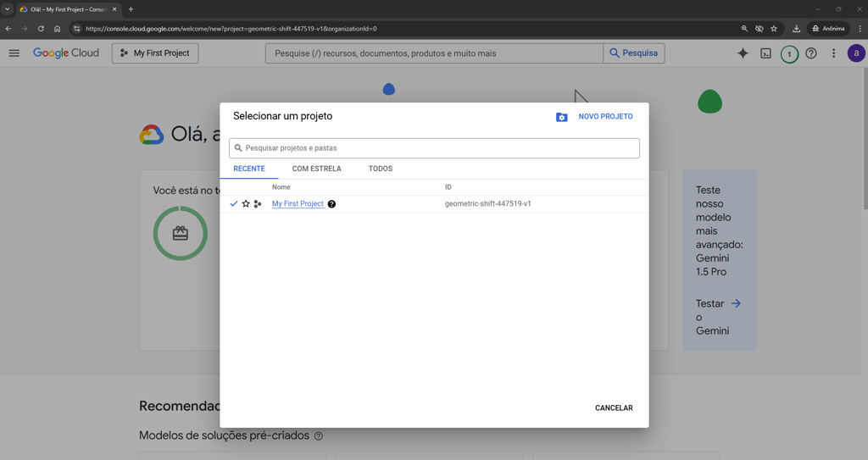Image resolution: width=868 pixels, height=460 pixels.
Task: Open the account avatar letter a
Action: point(856,53)
